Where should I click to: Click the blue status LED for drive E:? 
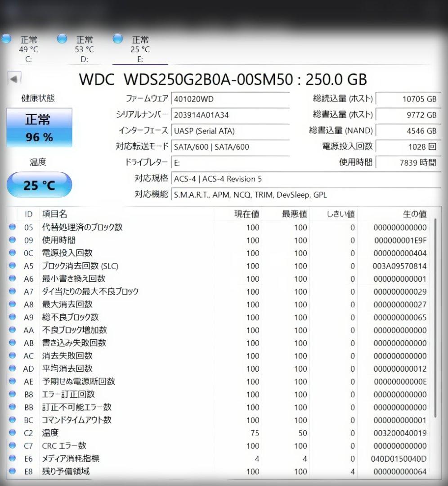(118, 39)
